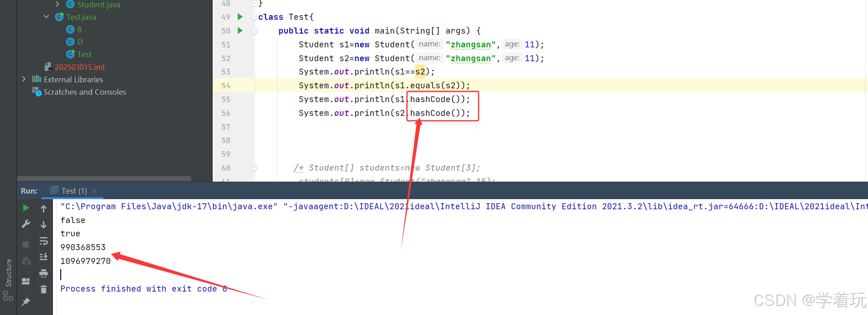Screen dimensions: 868x315
Task: Click line number 53 in gutter
Action: [x=226, y=72]
